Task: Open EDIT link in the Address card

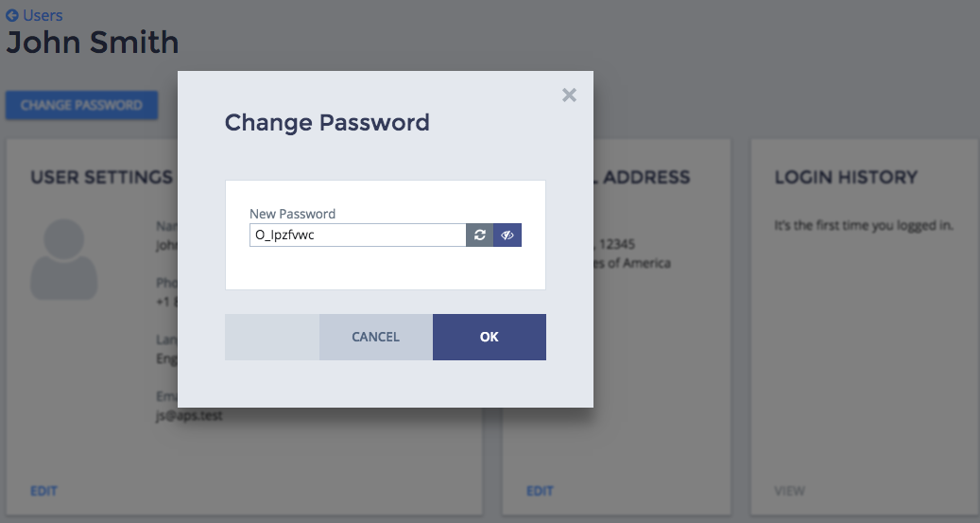Action: [540, 491]
